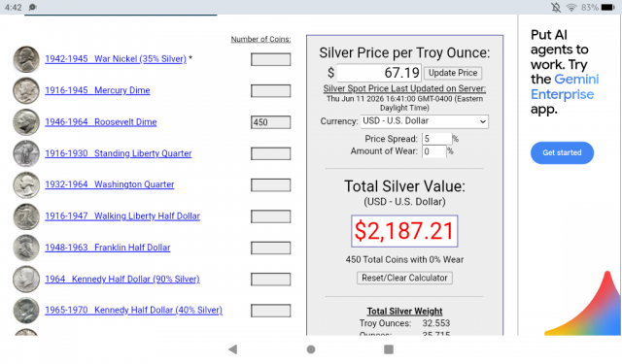Tap the Android recent apps button
The height and width of the screenshot is (364, 622).
[389, 349]
